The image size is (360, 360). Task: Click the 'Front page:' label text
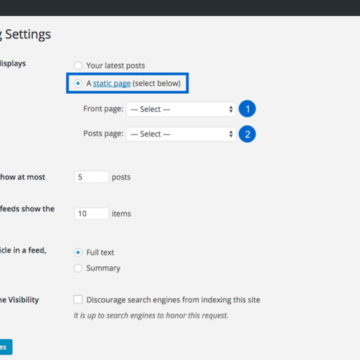pyautogui.click(x=103, y=109)
